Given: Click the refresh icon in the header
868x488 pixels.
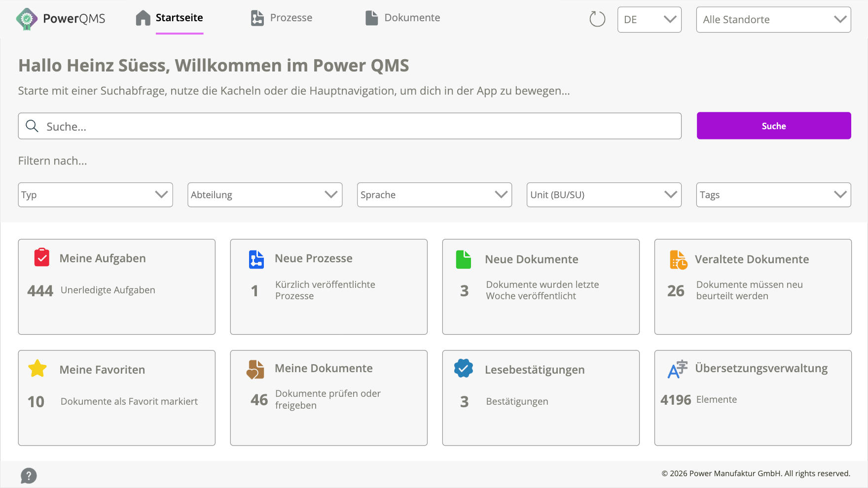Looking at the screenshot, I should pyautogui.click(x=597, y=19).
